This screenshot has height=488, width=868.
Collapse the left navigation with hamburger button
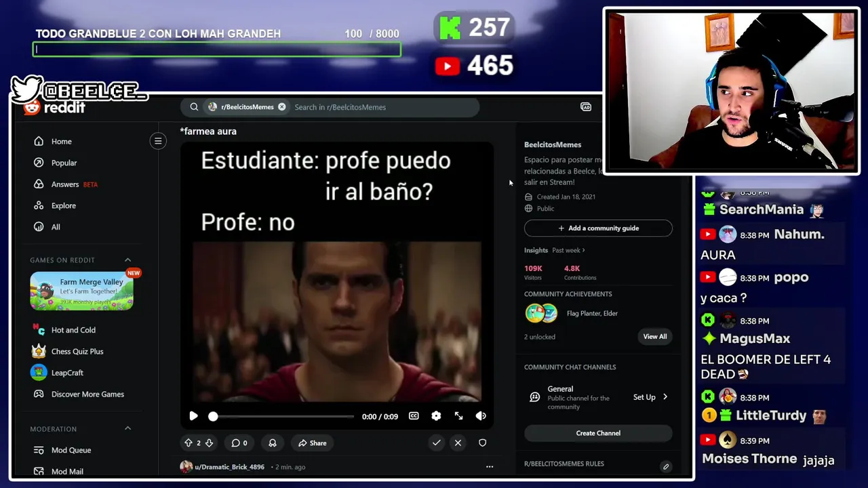[158, 141]
